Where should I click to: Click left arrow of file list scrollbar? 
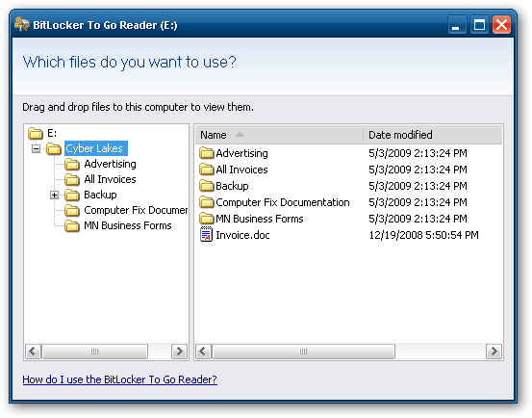pos(204,352)
